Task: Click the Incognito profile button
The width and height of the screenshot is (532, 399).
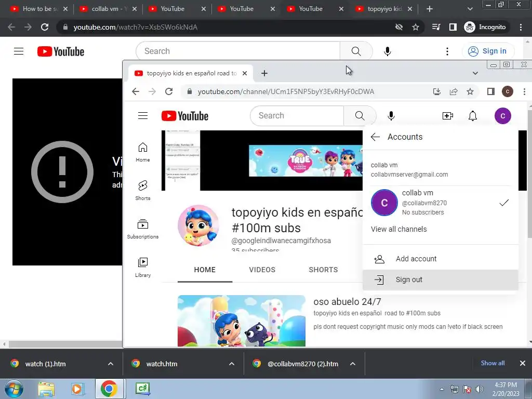Action: 485,27
